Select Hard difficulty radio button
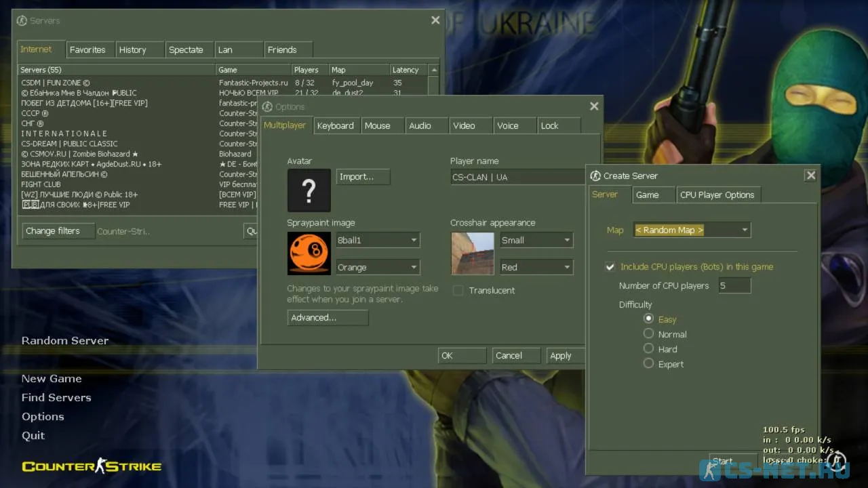 (x=649, y=348)
